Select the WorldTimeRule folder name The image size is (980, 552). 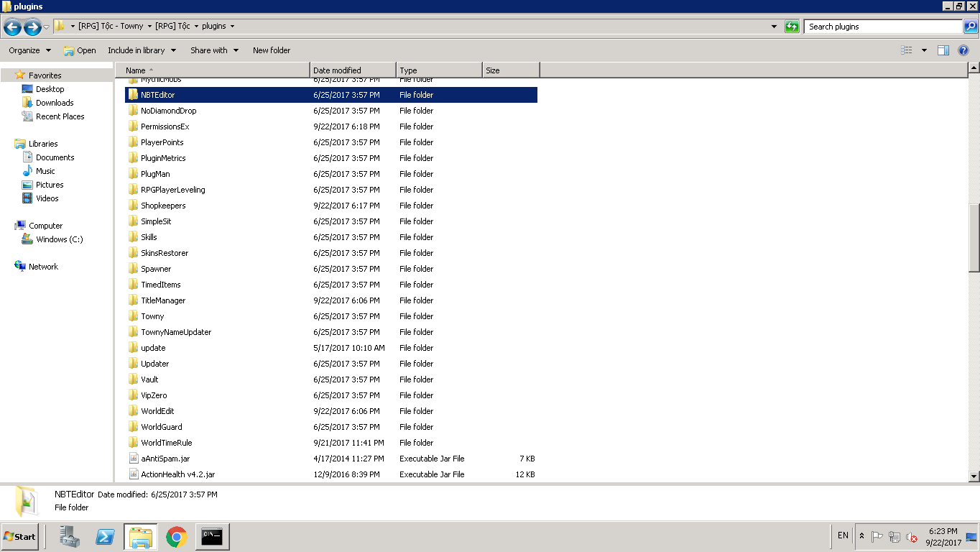166,443
